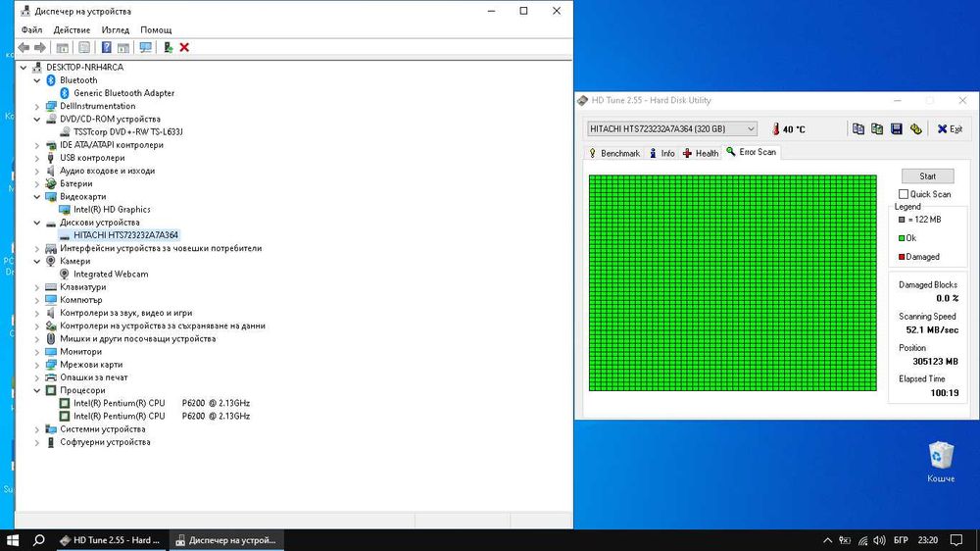Select Intel(R) HD Graphics device
The height and width of the screenshot is (551, 980).
pyautogui.click(x=112, y=210)
